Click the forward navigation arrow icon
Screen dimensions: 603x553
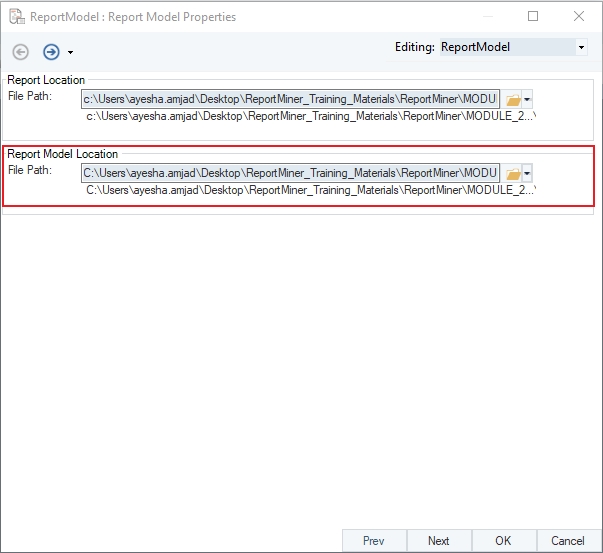point(51,52)
